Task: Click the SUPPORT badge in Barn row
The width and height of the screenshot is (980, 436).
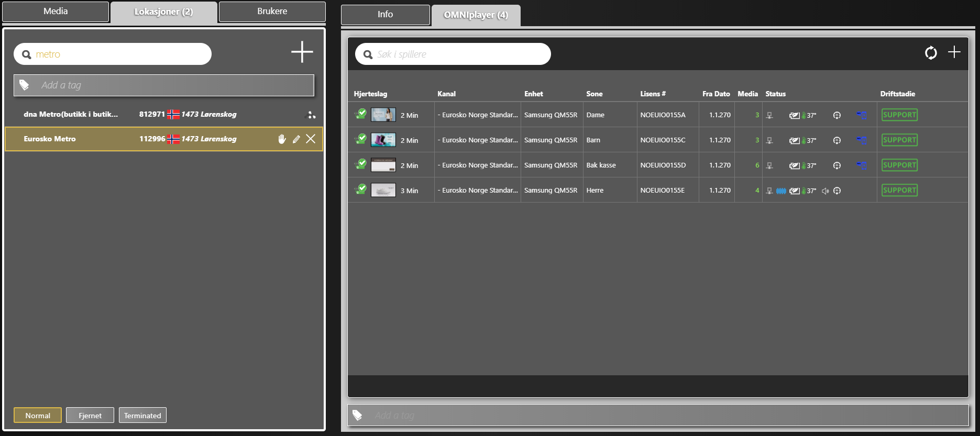Action: tap(899, 140)
